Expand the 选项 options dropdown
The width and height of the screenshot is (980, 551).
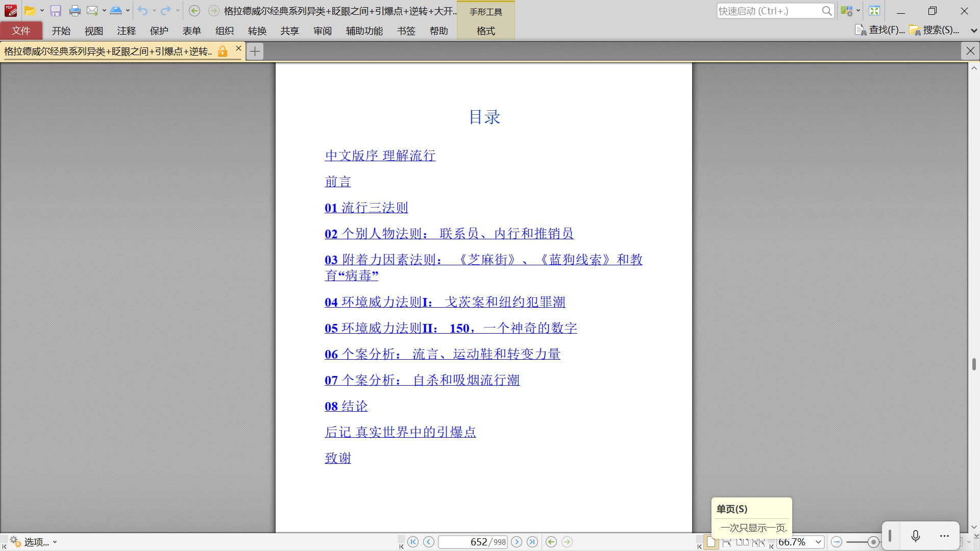click(55, 542)
